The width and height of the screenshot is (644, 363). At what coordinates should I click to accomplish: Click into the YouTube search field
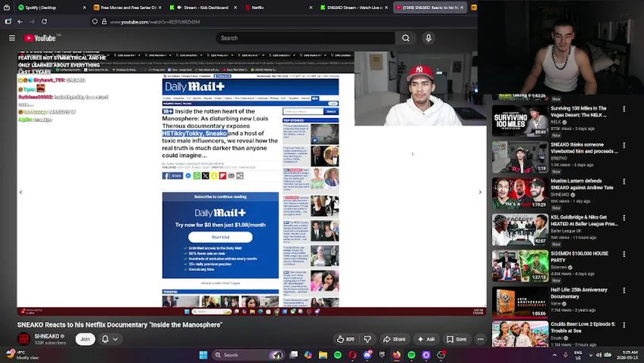point(306,38)
